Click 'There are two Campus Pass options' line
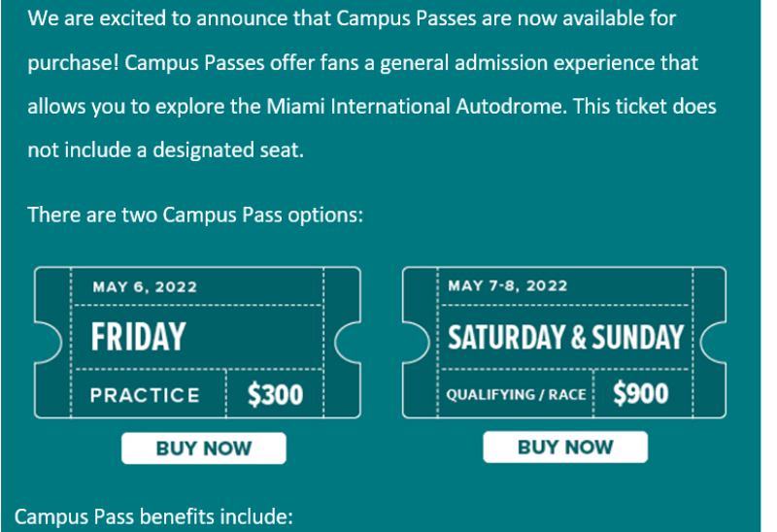 tap(195, 215)
